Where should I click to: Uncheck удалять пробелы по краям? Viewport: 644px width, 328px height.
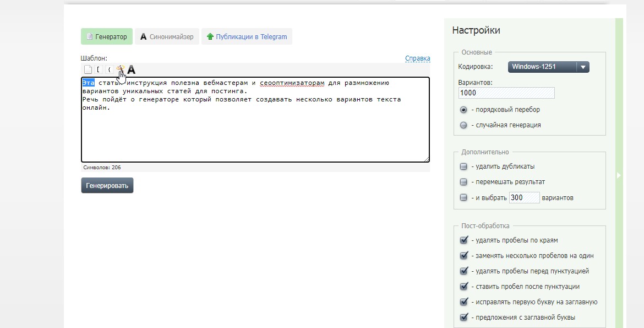463,240
